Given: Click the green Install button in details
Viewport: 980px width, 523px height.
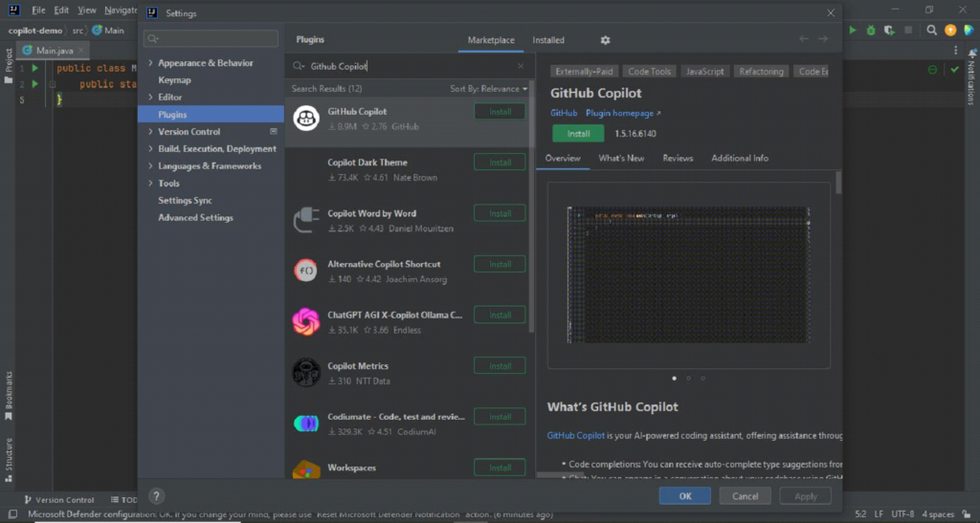Looking at the screenshot, I should click(x=578, y=134).
